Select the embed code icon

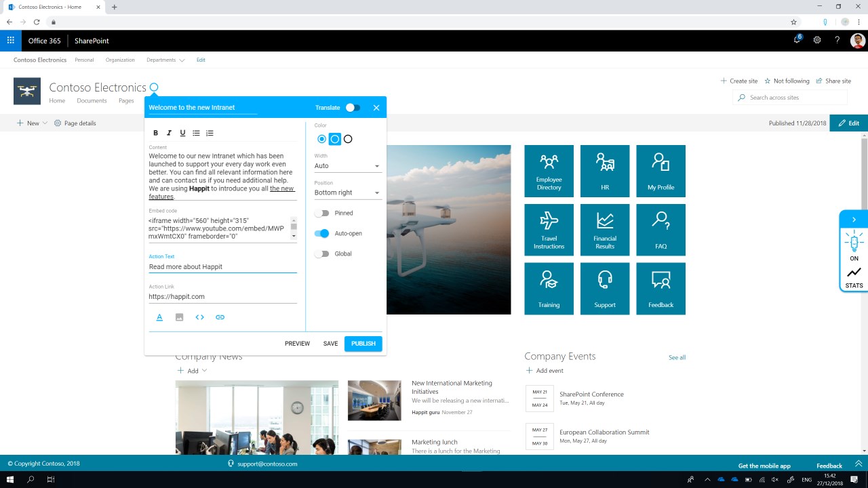(199, 317)
